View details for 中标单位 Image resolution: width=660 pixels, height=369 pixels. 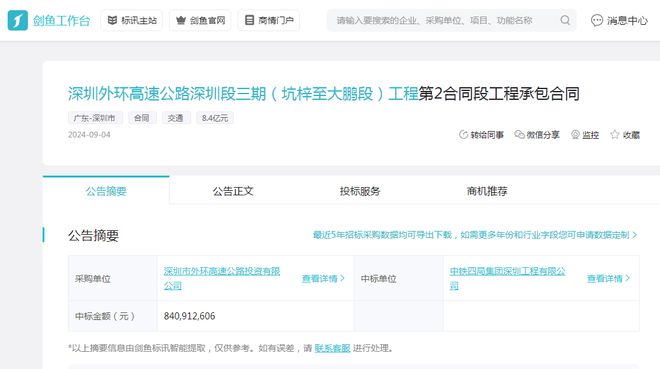click(x=609, y=278)
